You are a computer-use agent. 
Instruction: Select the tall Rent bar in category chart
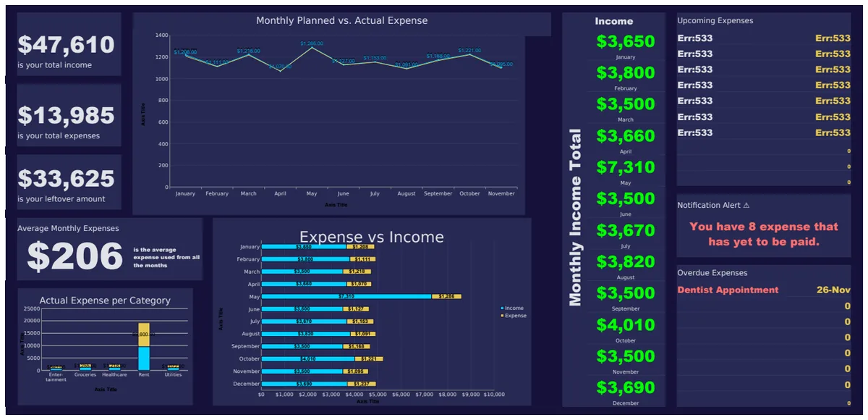click(144, 346)
